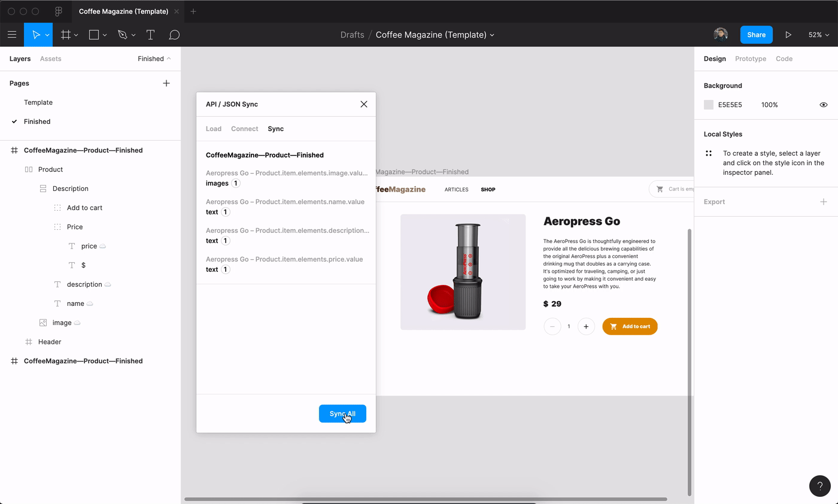This screenshot has height=504, width=838.
Task: Toggle background visibility eye icon
Action: (x=824, y=105)
